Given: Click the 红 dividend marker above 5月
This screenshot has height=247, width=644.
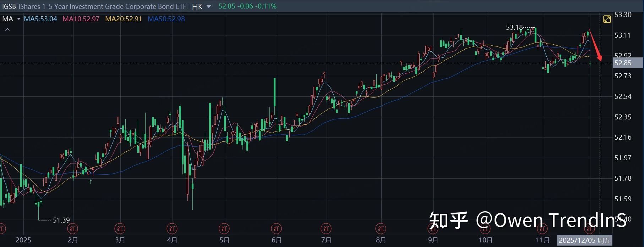Looking at the screenshot, I should (224, 229).
